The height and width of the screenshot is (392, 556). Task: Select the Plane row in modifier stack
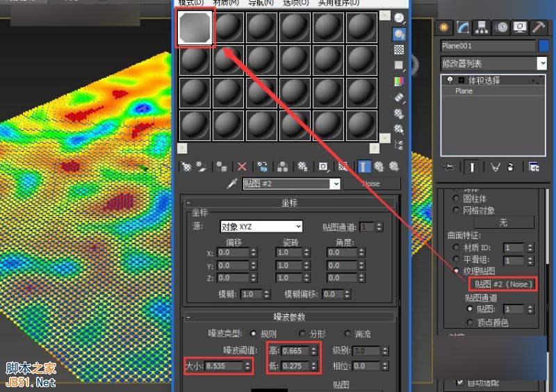coord(493,91)
